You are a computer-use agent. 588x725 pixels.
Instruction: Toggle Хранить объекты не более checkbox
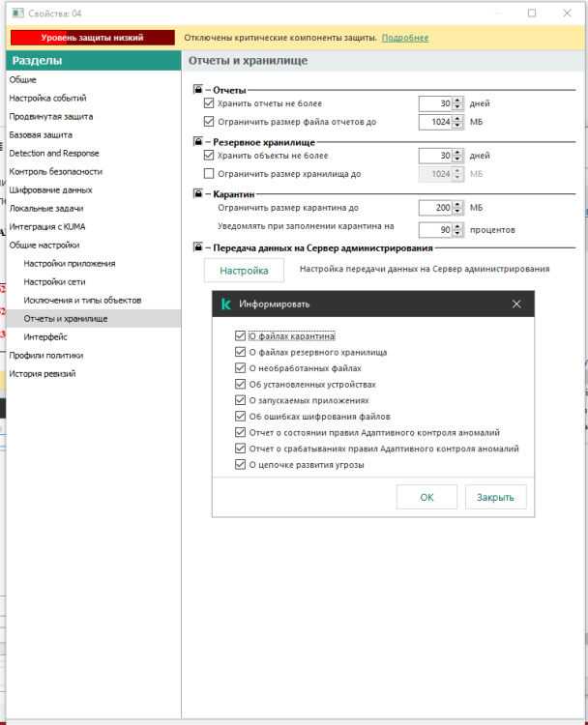point(209,156)
